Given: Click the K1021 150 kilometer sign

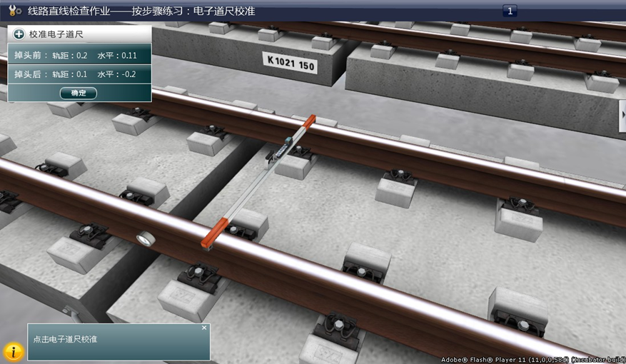Looking at the screenshot, I should pyautogui.click(x=290, y=63).
